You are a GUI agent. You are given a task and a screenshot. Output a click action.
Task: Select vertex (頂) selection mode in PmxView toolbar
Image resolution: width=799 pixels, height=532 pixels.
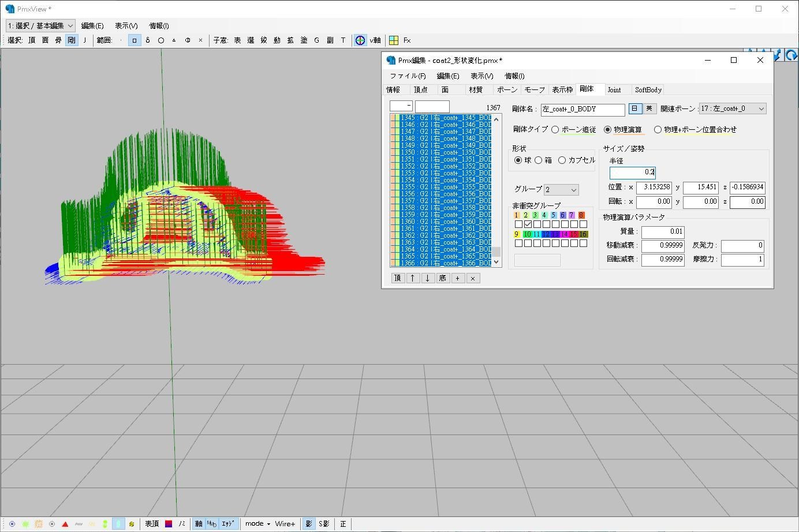coord(32,40)
